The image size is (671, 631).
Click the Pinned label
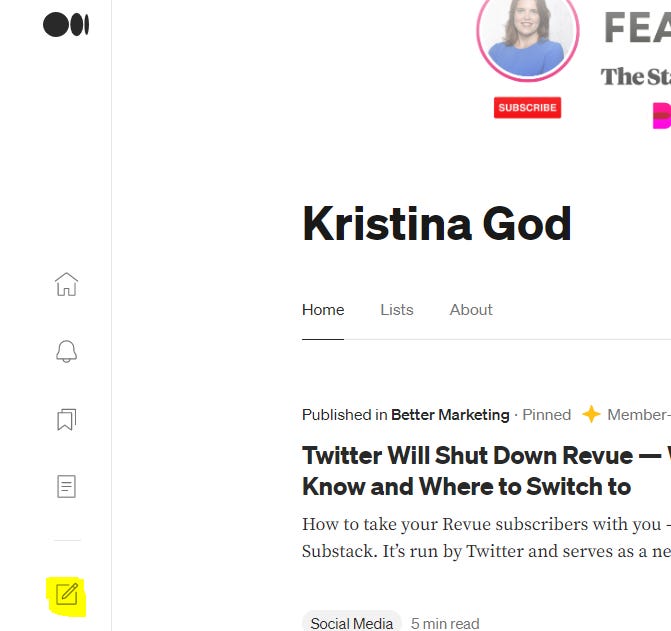(546, 415)
